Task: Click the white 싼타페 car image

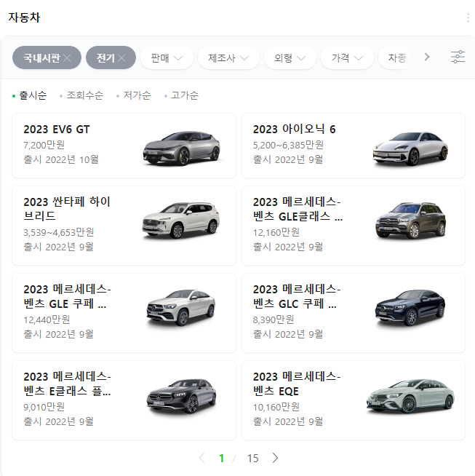Action: [181, 221]
